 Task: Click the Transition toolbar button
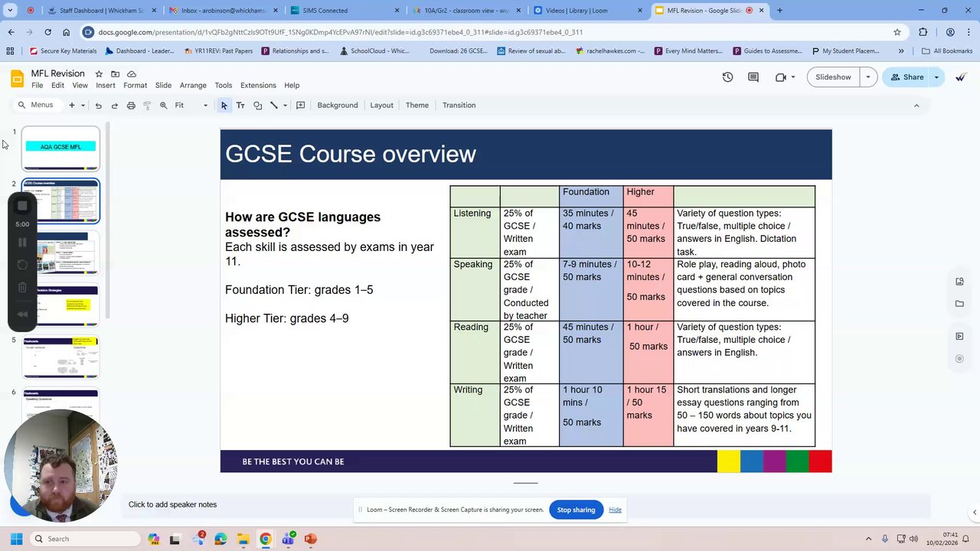point(459,106)
